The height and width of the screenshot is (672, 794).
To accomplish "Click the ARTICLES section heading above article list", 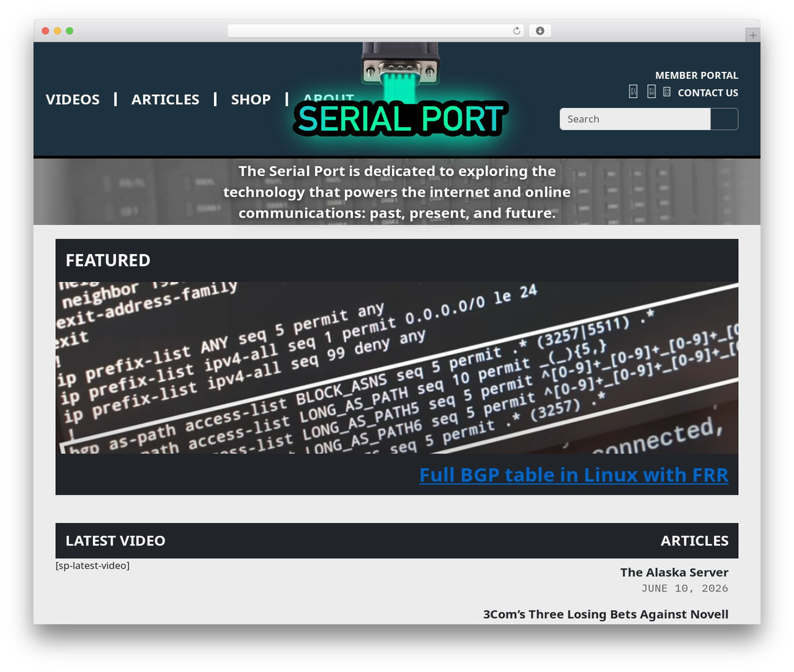I will [694, 541].
